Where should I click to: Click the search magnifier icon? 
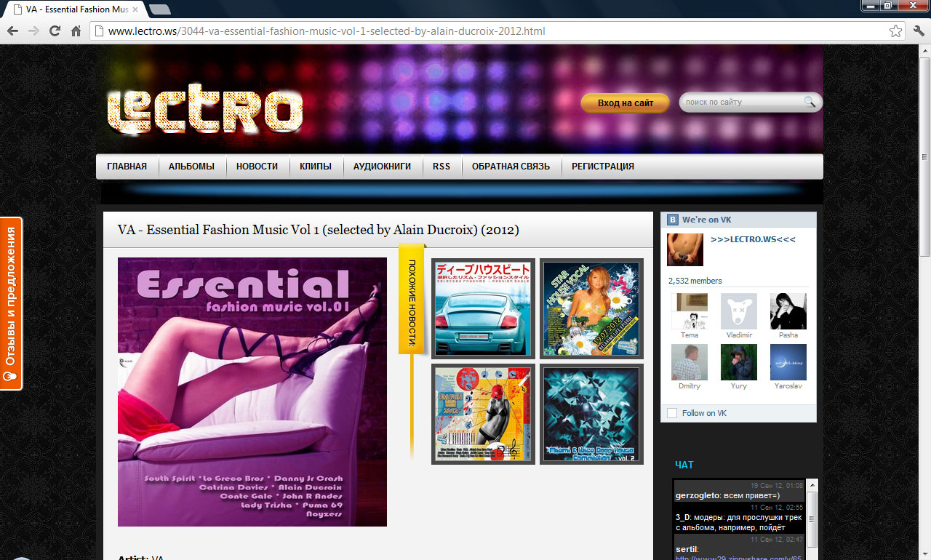click(x=810, y=102)
